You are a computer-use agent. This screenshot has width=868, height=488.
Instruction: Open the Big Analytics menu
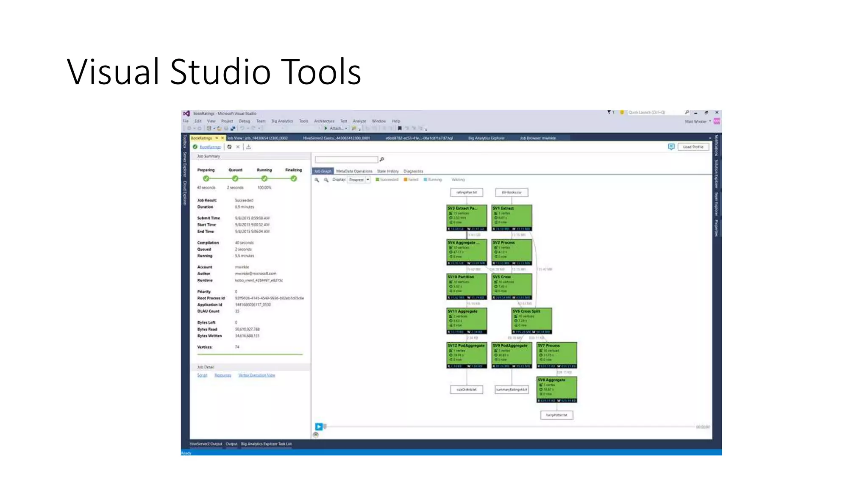pyautogui.click(x=282, y=121)
